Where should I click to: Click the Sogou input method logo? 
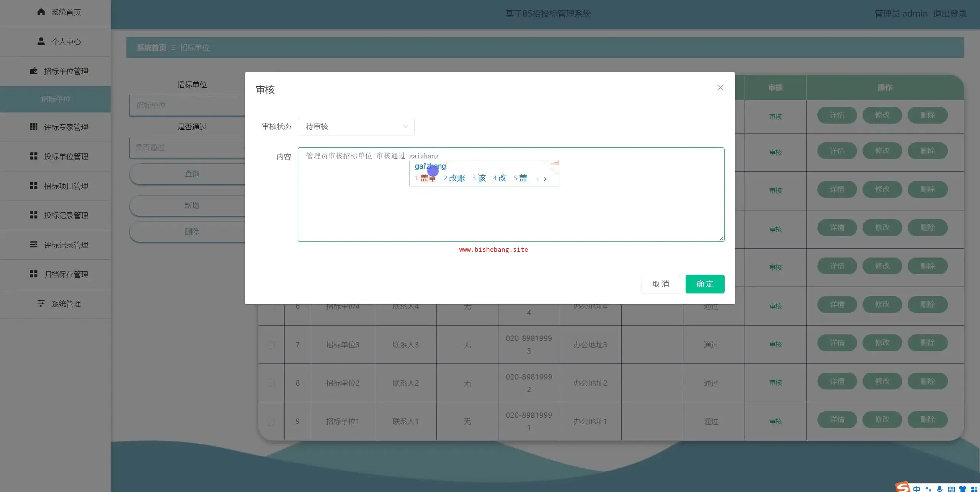902,487
